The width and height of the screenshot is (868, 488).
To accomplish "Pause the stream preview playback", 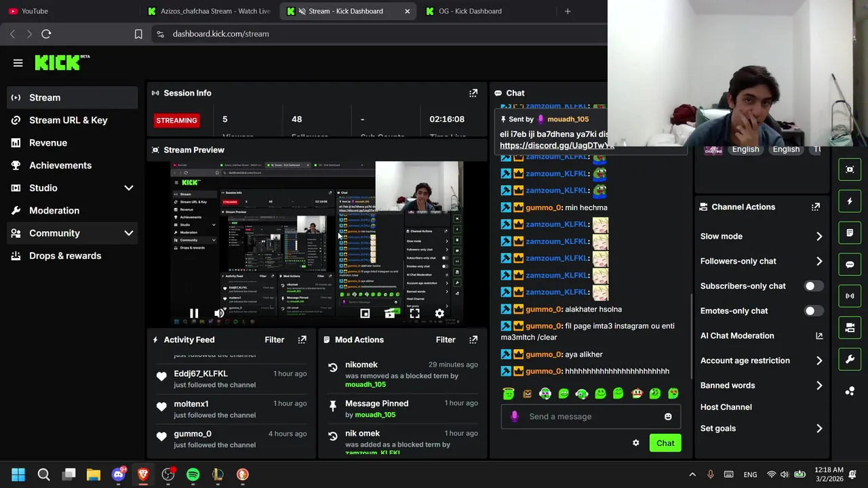I will (x=194, y=314).
